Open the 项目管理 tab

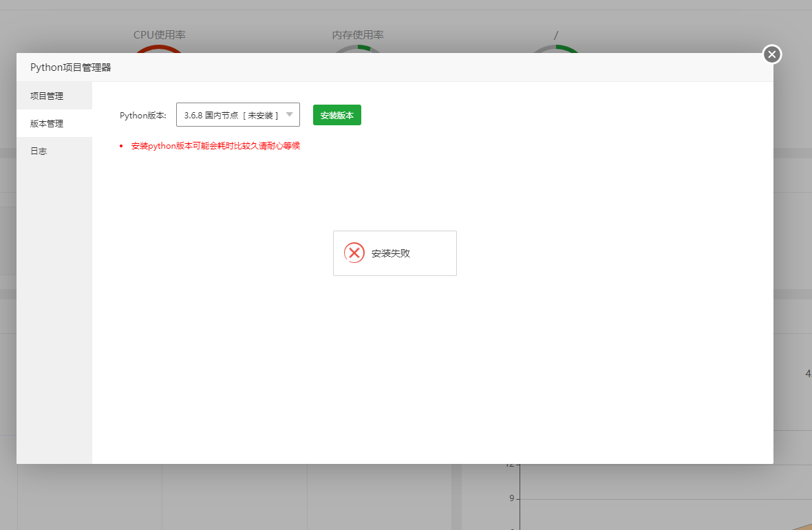tap(54, 96)
